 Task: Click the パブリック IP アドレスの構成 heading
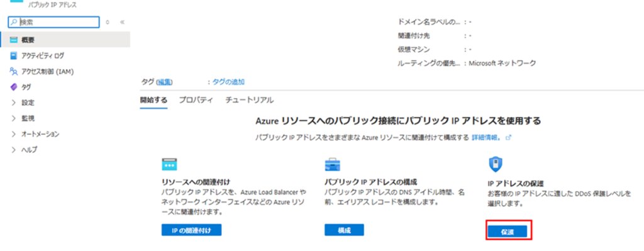(x=371, y=182)
